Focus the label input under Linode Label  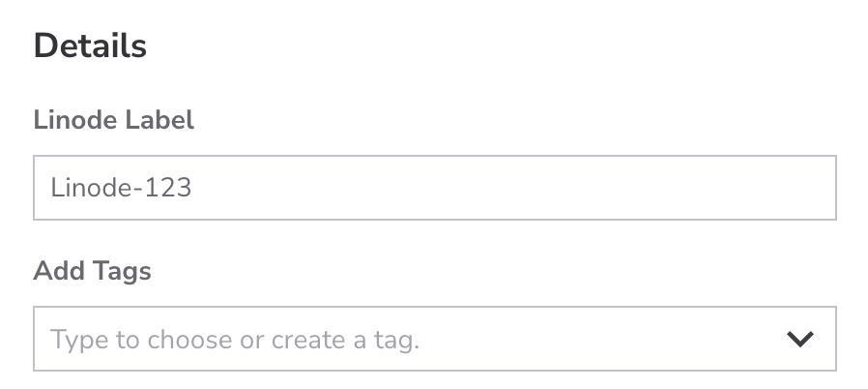point(434,188)
